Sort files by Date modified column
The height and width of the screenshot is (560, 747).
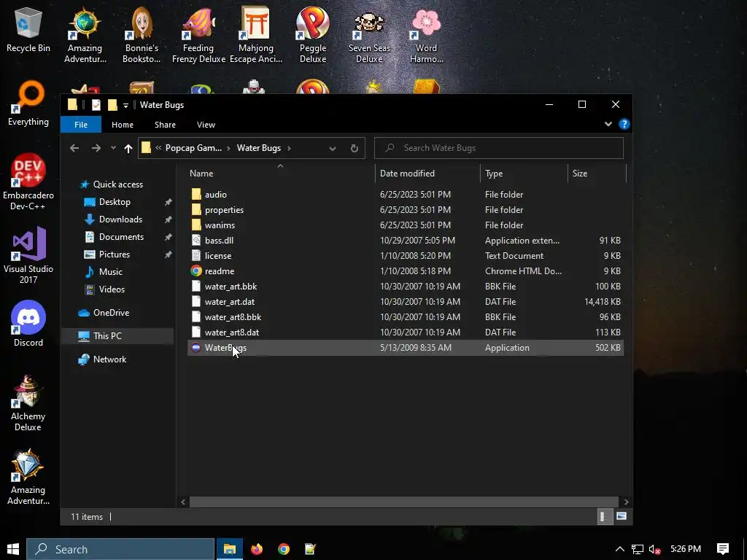(x=427, y=174)
